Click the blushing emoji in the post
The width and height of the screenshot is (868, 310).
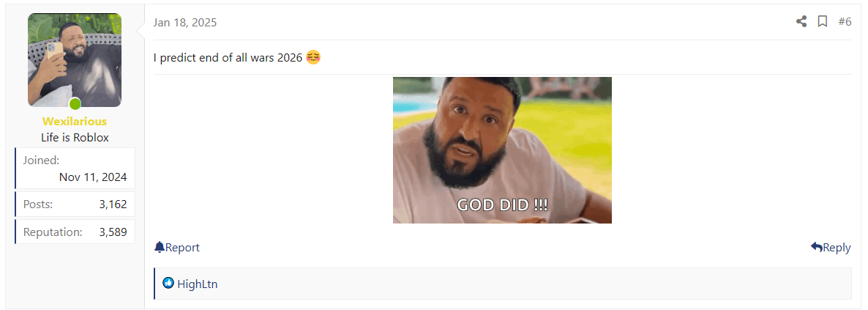click(x=313, y=57)
